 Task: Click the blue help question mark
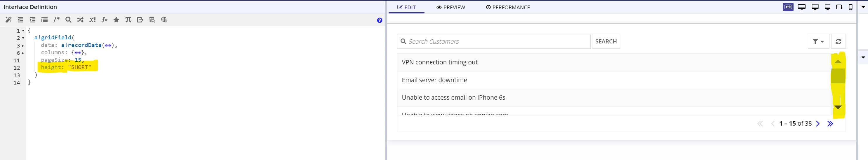[x=380, y=20]
